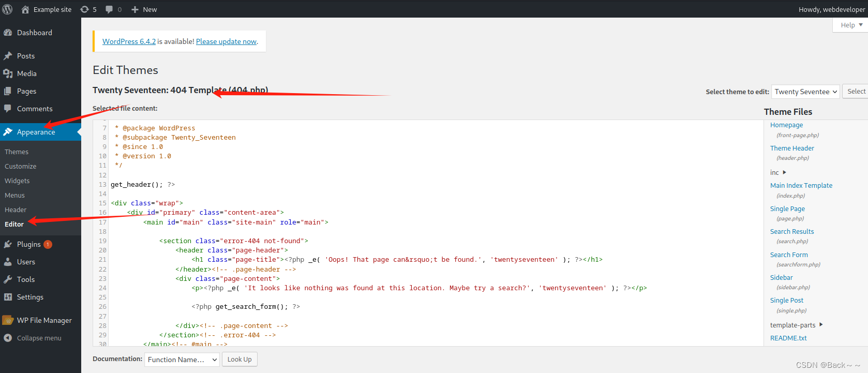Open Widgets under Appearance

(17, 181)
